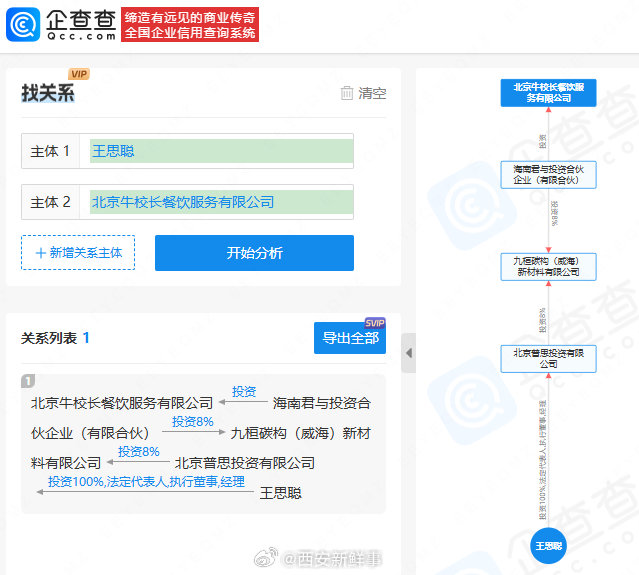
Task: Click the VIP badge next to 找关系
Action: [79, 74]
